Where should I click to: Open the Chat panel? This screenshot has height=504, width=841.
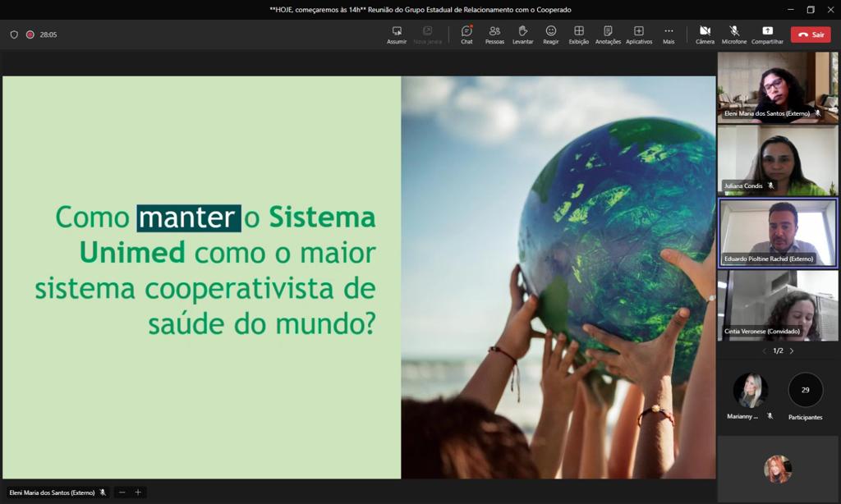(x=466, y=34)
